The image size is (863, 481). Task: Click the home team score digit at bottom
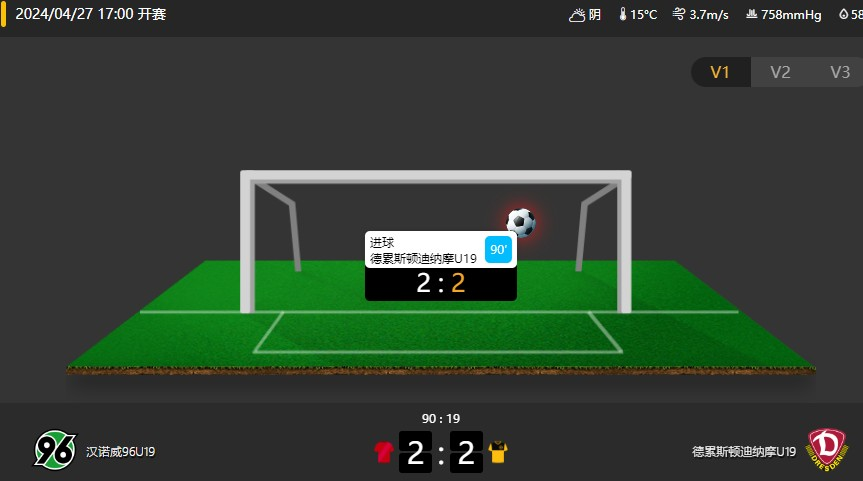pyautogui.click(x=415, y=452)
